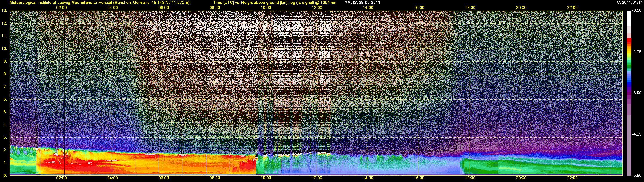Click the 18:00 label on bottom time axis

click(x=470, y=178)
